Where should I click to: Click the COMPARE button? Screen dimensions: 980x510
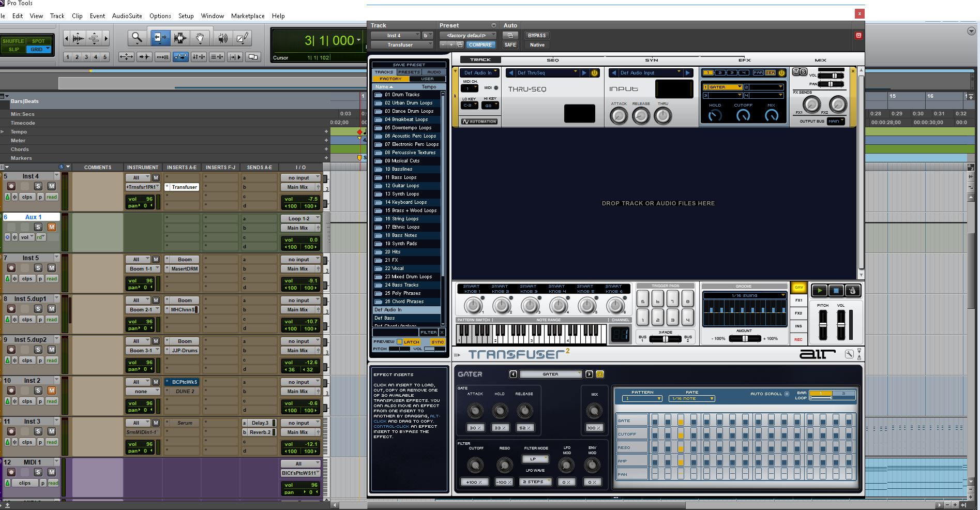[480, 45]
